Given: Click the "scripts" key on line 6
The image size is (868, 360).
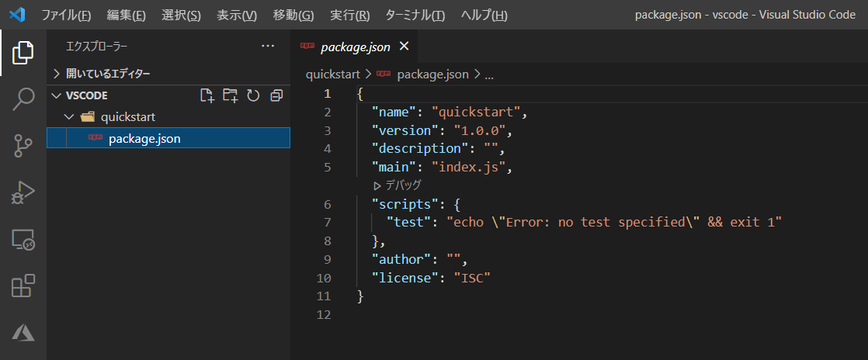Looking at the screenshot, I should pos(405,204).
